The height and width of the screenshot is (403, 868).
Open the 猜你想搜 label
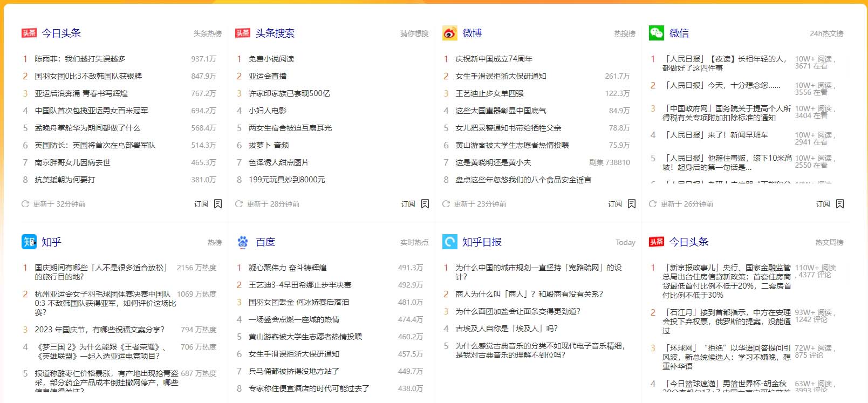pyautogui.click(x=415, y=33)
